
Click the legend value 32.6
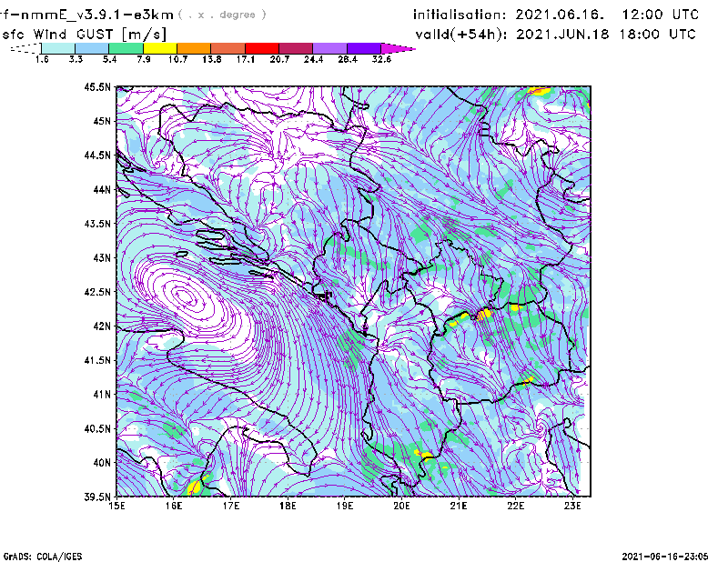[381, 59]
